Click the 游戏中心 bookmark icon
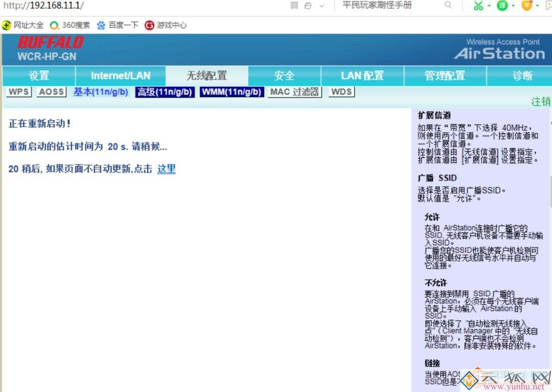Image resolution: width=552 pixels, height=392 pixels. point(148,24)
